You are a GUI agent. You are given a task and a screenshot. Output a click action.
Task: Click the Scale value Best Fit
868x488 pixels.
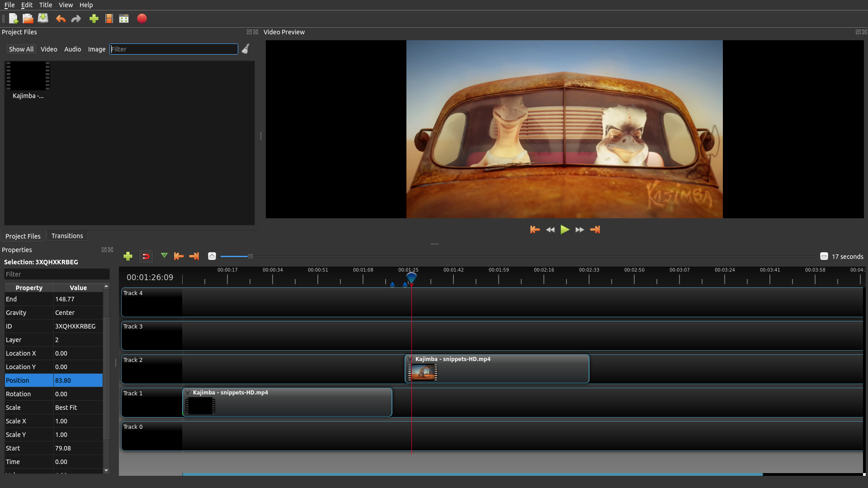click(x=78, y=408)
